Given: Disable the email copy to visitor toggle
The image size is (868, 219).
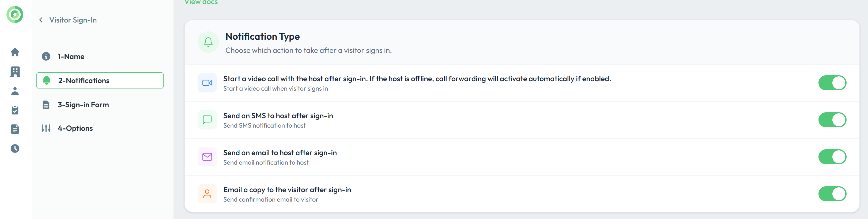Looking at the screenshot, I should pos(832,194).
